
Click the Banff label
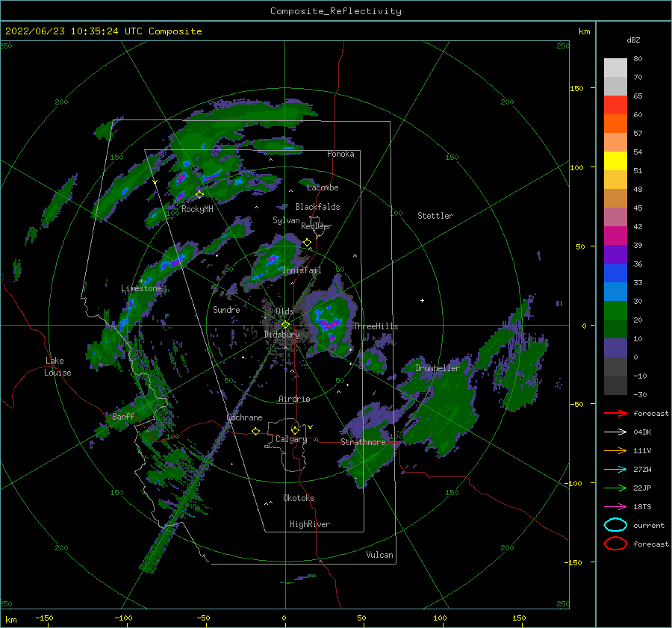point(123,416)
